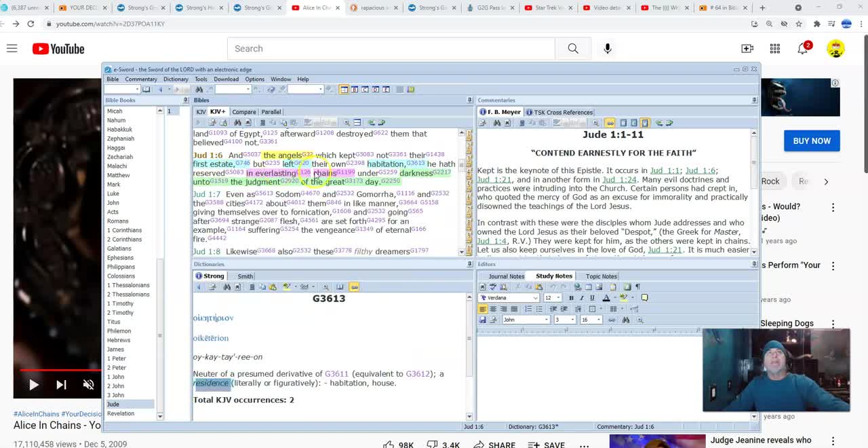Toggle Bold in the Editors toolbar

point(571,298)
